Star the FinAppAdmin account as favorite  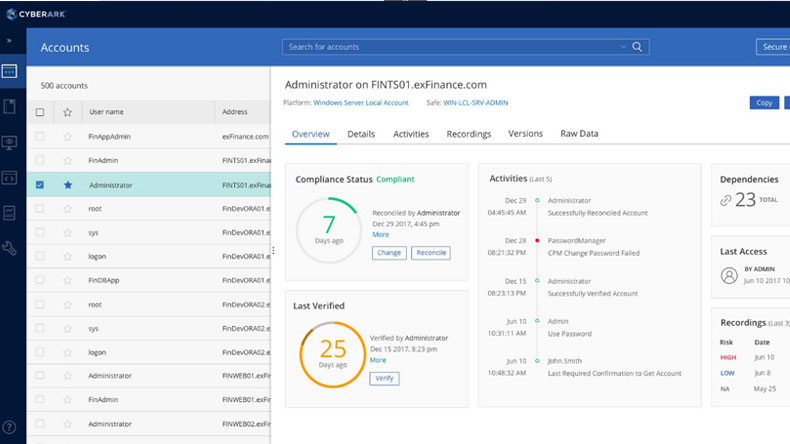click(x=67, y=136)
